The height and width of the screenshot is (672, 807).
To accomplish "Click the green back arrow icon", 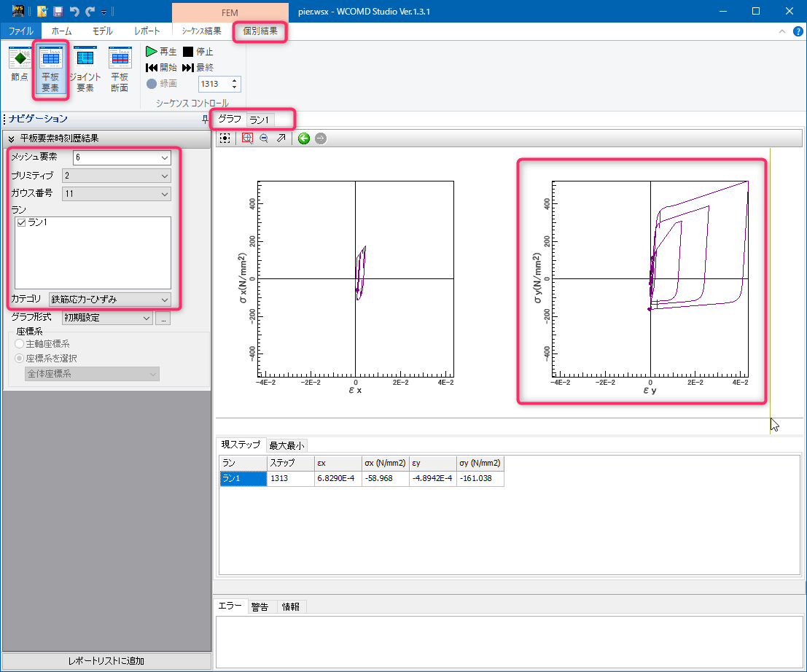I will 304,138.
